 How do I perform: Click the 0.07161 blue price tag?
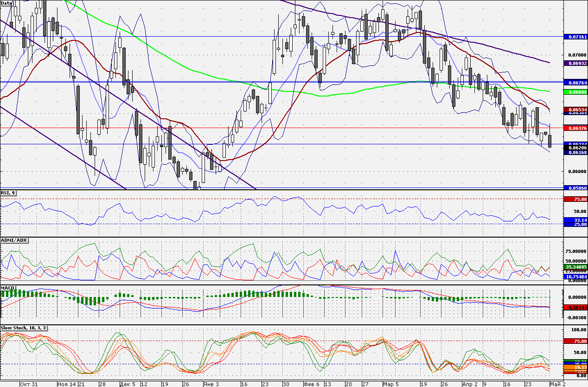(x=575, y=36)
